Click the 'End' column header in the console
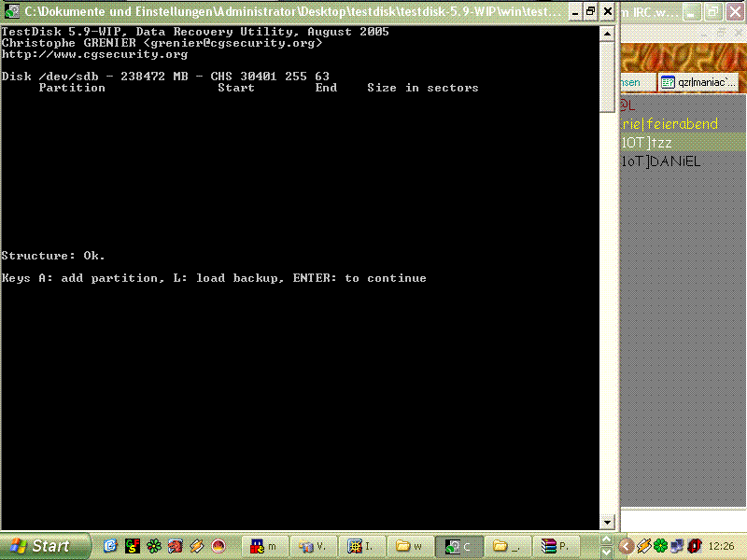 326,88
